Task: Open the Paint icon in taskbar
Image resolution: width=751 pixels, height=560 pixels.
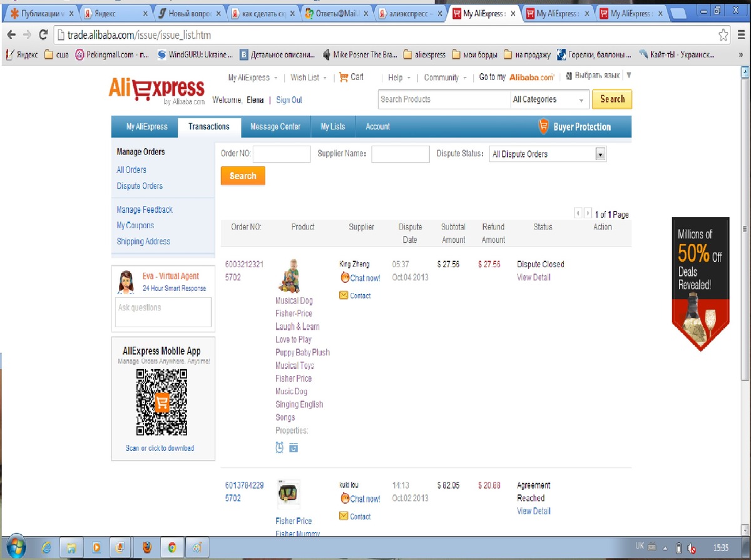Action: click(x=197, y=547)
